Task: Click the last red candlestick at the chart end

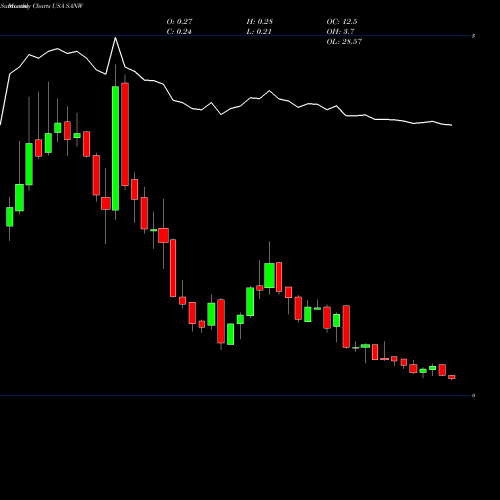Action: (x=452, y=377)
